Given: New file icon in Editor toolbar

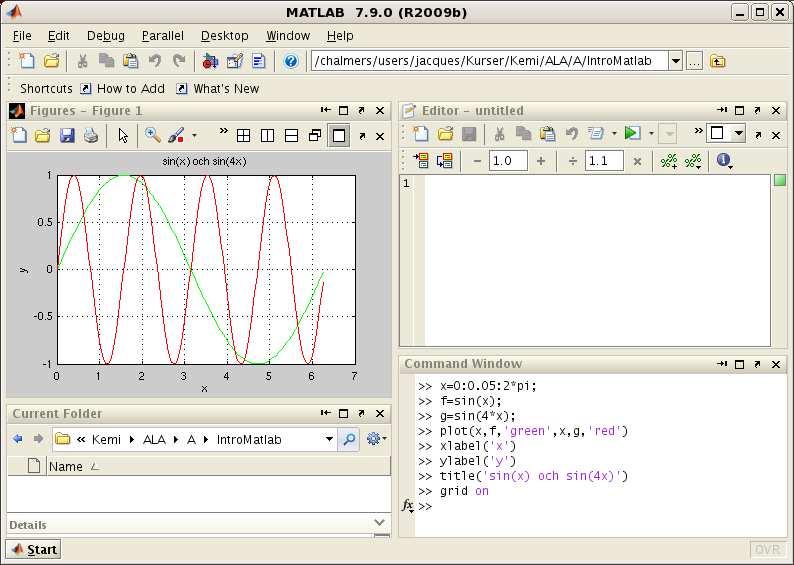Looking at the screenshot, I should point(421,134).
